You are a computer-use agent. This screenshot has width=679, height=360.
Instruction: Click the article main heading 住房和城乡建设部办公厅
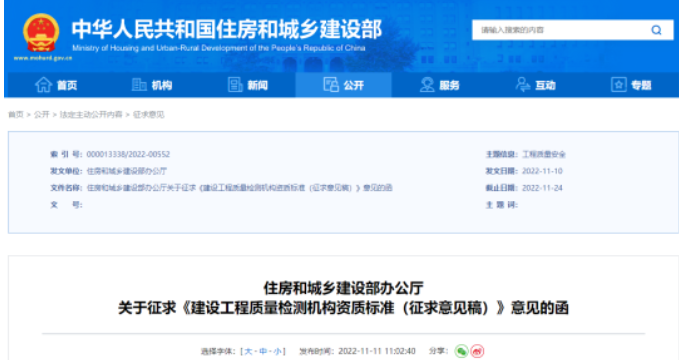[343, 288]
